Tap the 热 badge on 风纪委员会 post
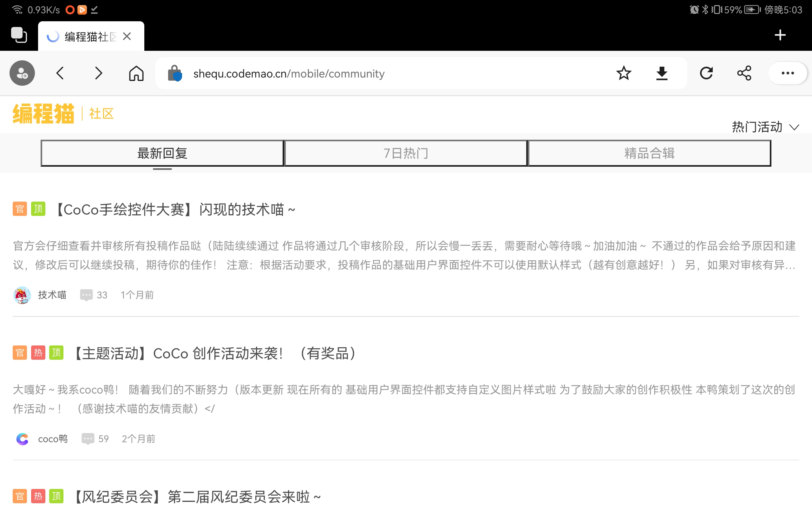 point(38,496)
